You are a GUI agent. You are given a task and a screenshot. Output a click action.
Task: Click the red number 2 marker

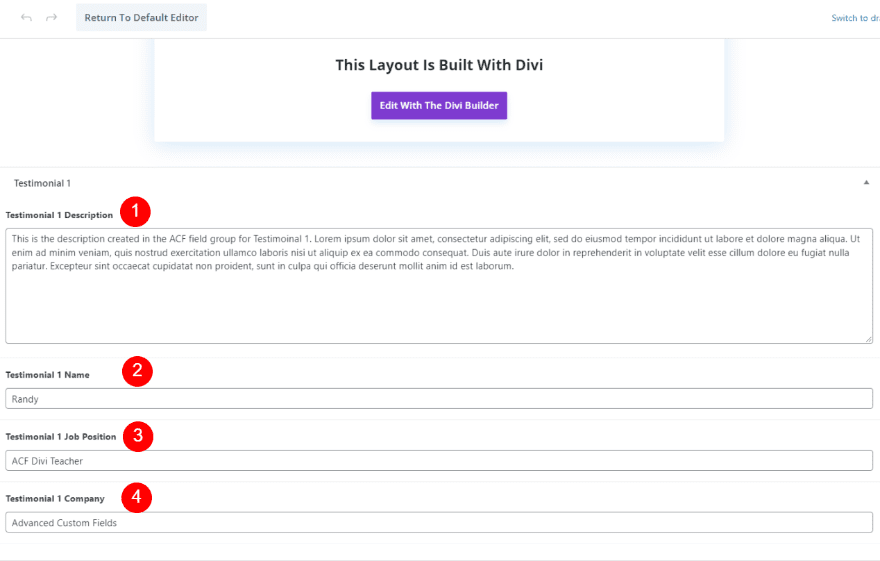click(137, 372)
